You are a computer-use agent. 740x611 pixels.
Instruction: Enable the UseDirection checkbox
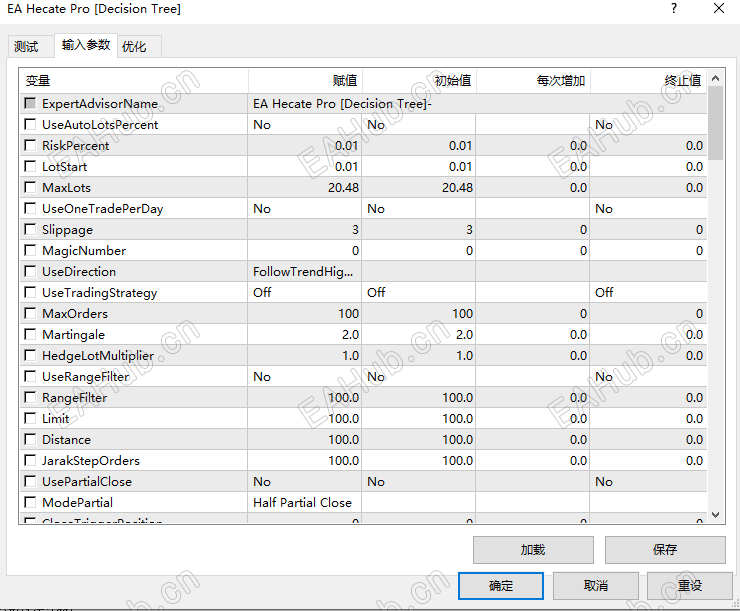tap(30, 271)
